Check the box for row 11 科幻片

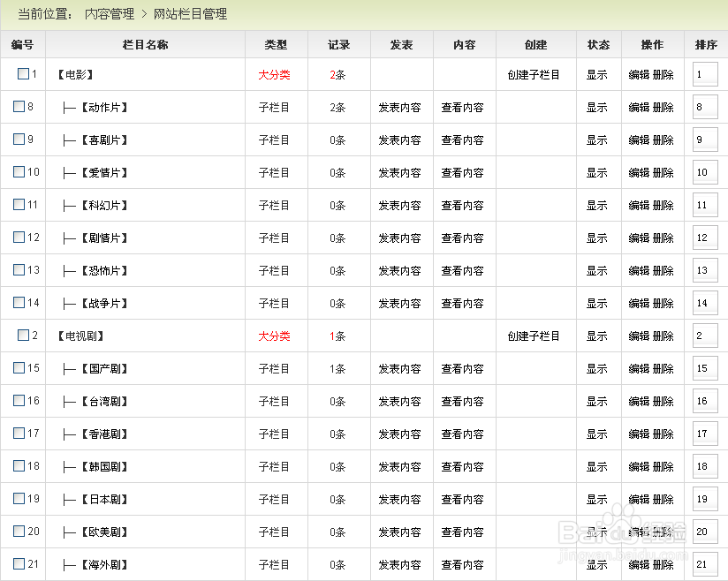point(19,204)
